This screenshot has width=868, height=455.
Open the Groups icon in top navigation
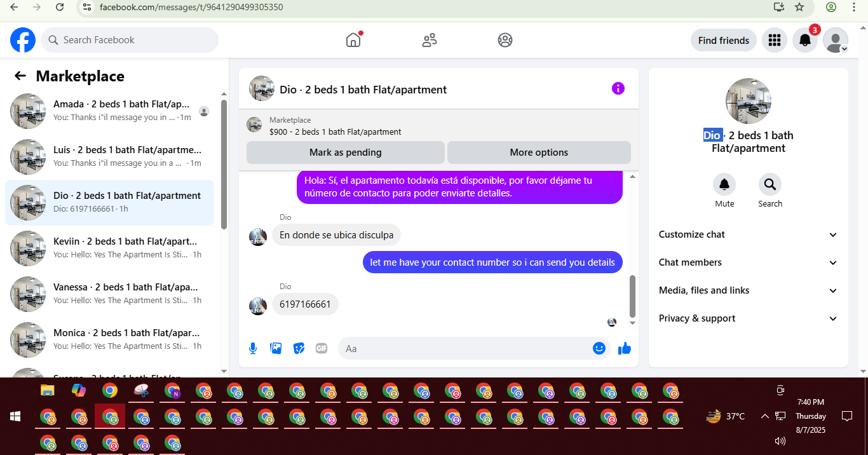505,40
